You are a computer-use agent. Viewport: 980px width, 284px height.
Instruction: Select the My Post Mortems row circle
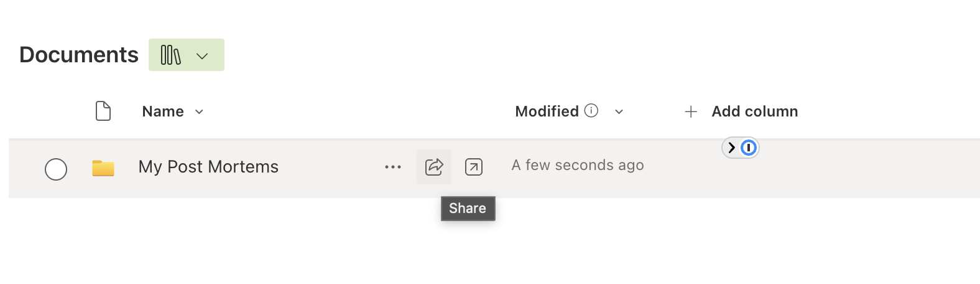[56, 169]
